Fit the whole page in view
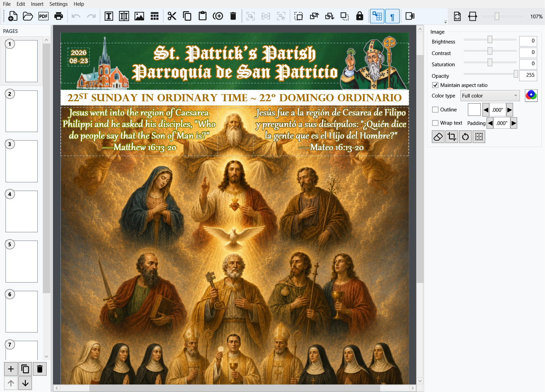 coord(457,16)
